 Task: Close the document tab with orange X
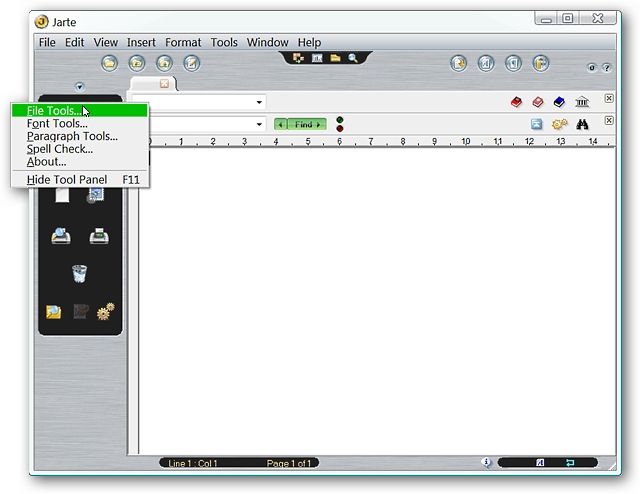[164, 84]
